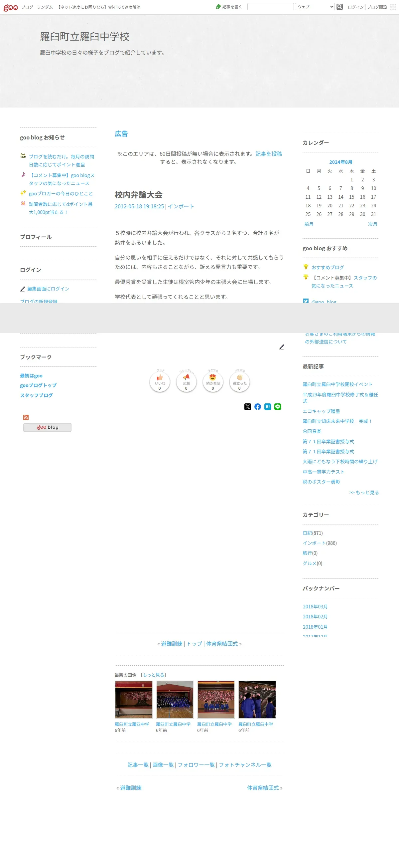The image size is (399, 868).
Task: Click トップ link in post navigation
Action: [194, 644]
